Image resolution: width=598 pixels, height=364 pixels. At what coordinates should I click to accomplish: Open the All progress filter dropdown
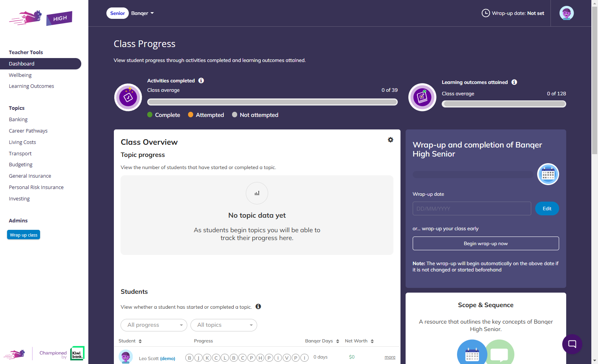point(154,325)
